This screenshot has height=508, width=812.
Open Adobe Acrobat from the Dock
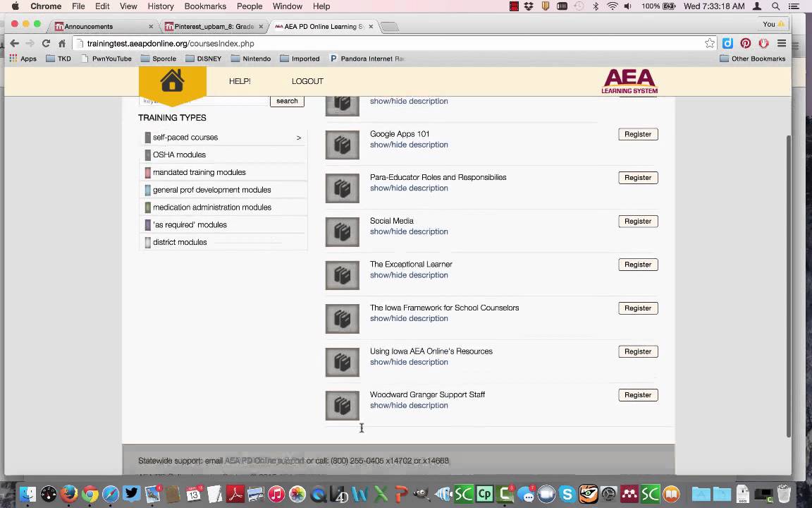point(235,494)
